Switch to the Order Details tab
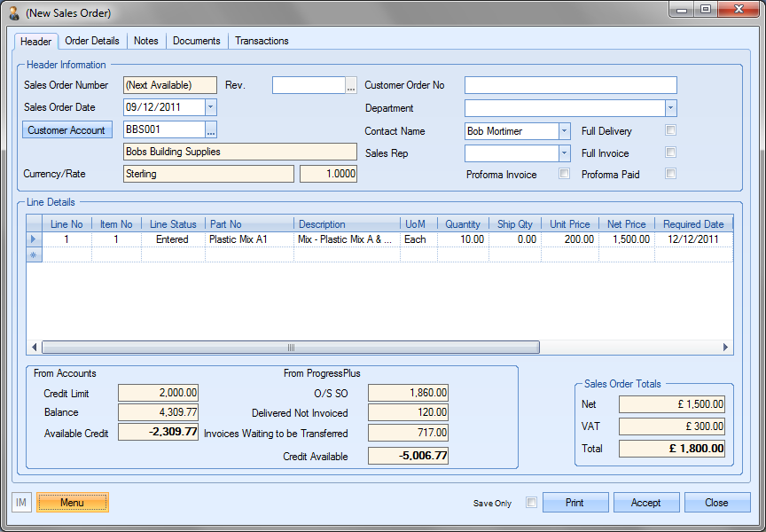Image resolution: width=766 pixels, height=532 pixels. click(x=92, y=41)
